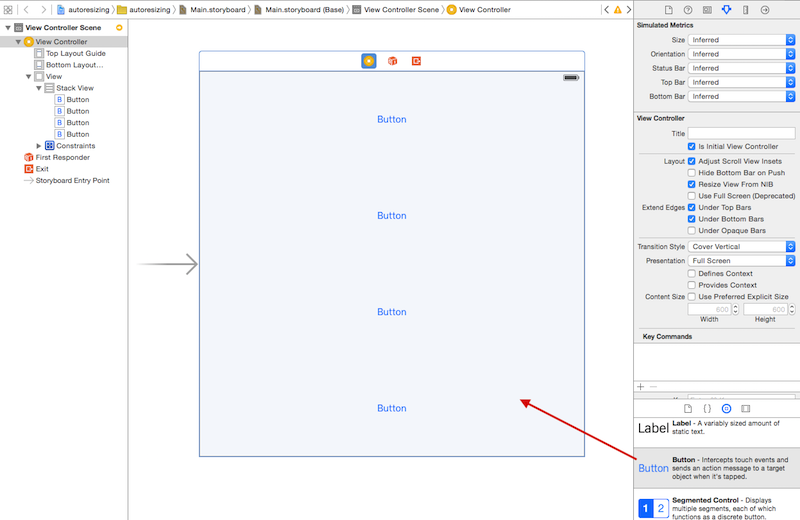Image resolution: width=800 pixels, height=520 pixels.
Task: Enable Use Preferred Explicit Size checkbox
Action: (x=691, y=296)
